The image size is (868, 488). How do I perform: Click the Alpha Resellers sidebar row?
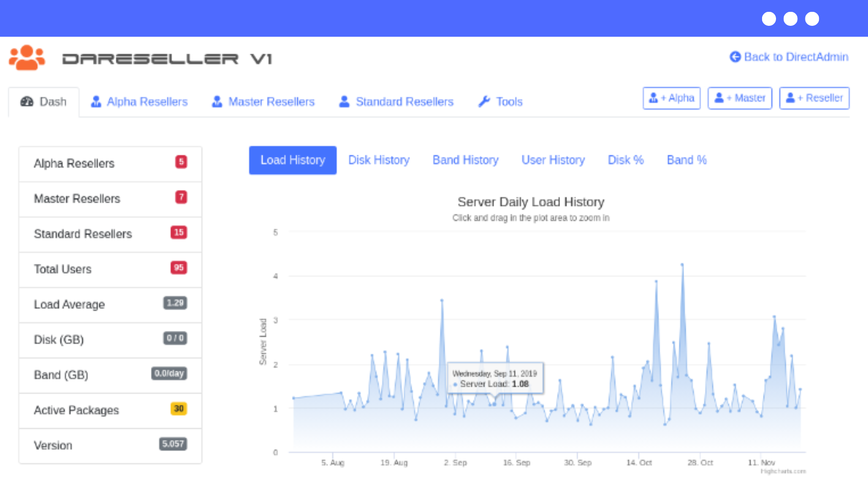coord(111,164)
